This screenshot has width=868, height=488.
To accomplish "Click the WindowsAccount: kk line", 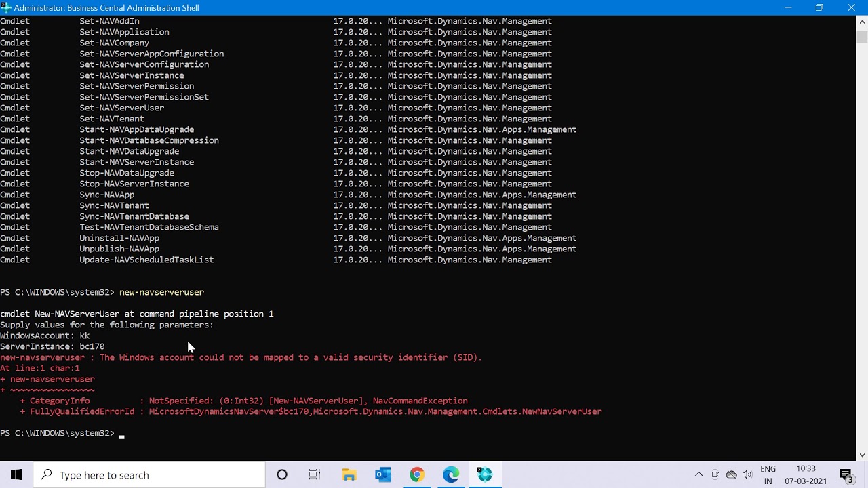I will [x=45, y=335].
